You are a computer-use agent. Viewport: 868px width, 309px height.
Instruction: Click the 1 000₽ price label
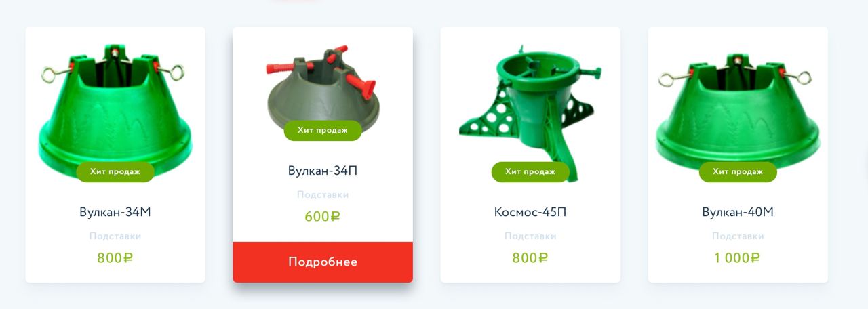click(738, 258)
